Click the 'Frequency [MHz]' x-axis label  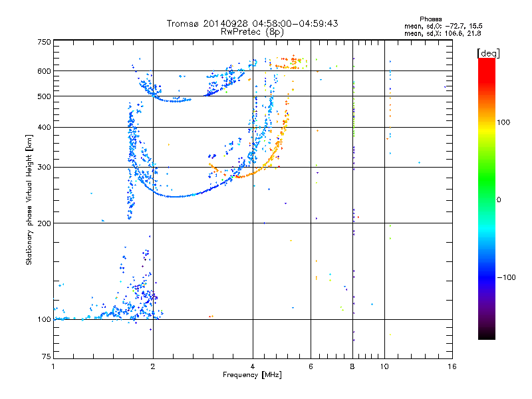252,375
